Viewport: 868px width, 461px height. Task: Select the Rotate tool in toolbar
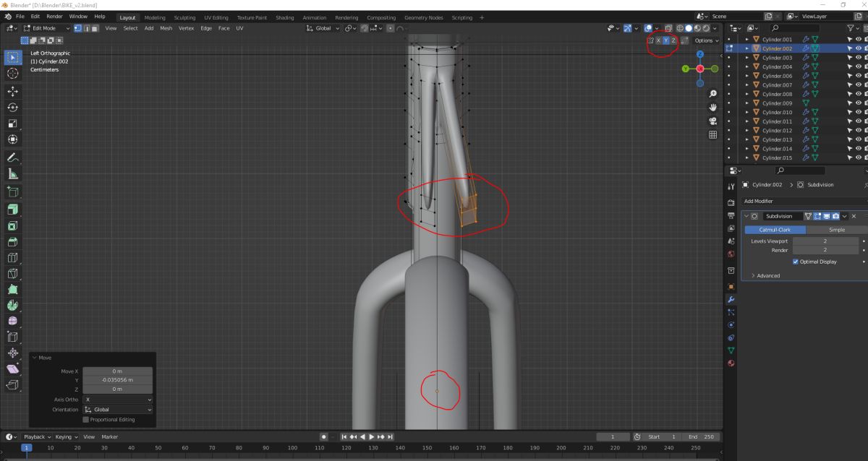click(x=13, y=108)
